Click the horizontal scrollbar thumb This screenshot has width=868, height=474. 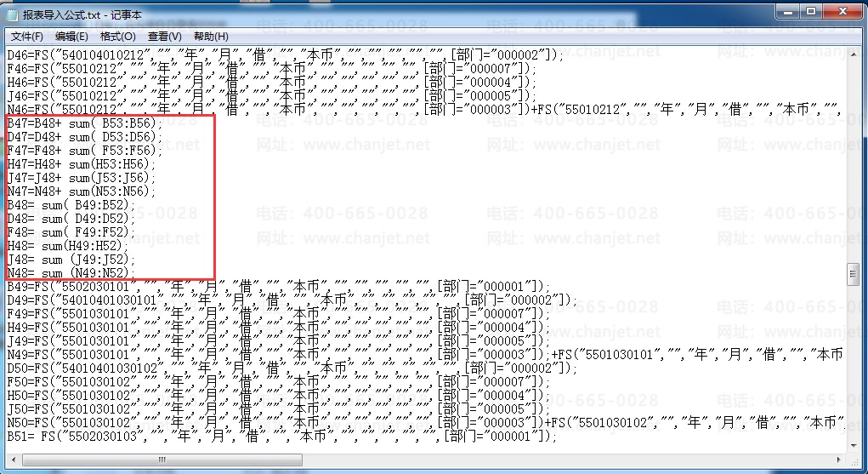162,460
